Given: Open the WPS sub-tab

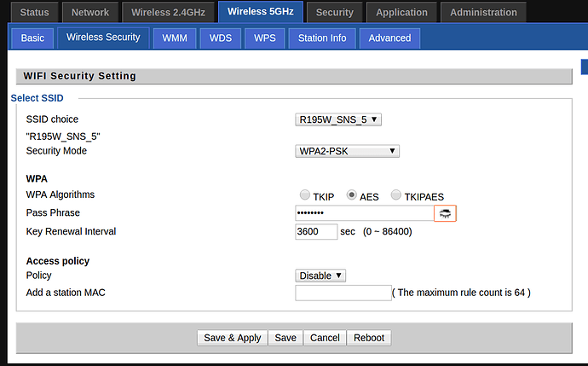Looking at the screenshot, I should (x=264, y=38).
